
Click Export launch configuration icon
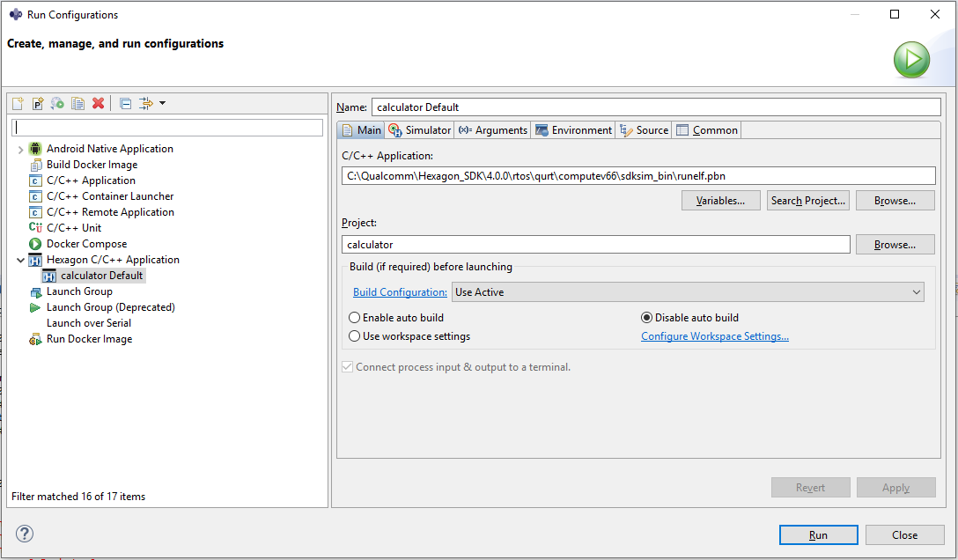click(57, 103)
